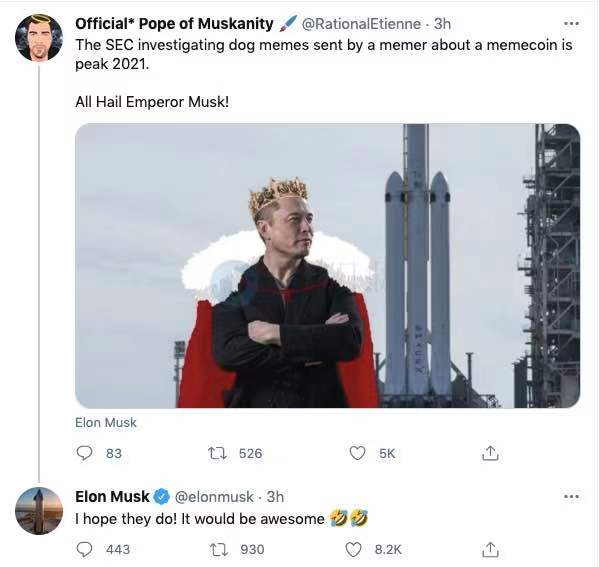Visit the @RationalEtienne handle
The height and width of the screenshot is (567, 599).
[361, 24]
